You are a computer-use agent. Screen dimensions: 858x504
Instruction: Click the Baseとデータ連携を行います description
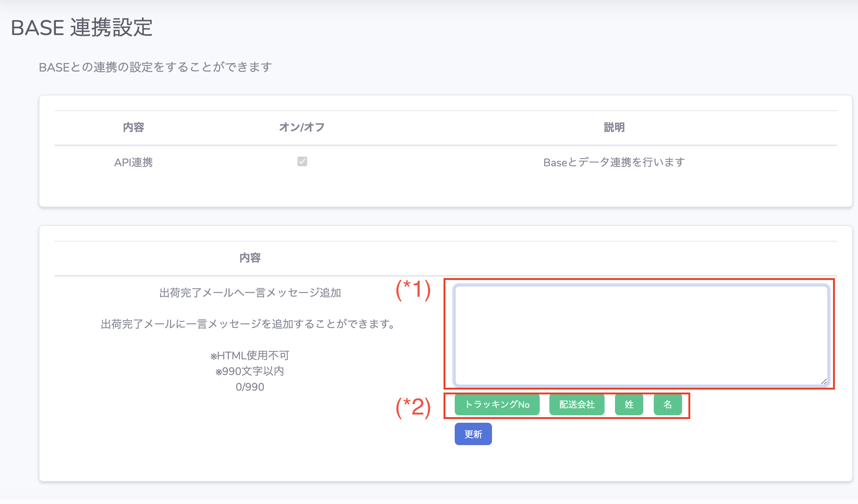click(614, 163)
